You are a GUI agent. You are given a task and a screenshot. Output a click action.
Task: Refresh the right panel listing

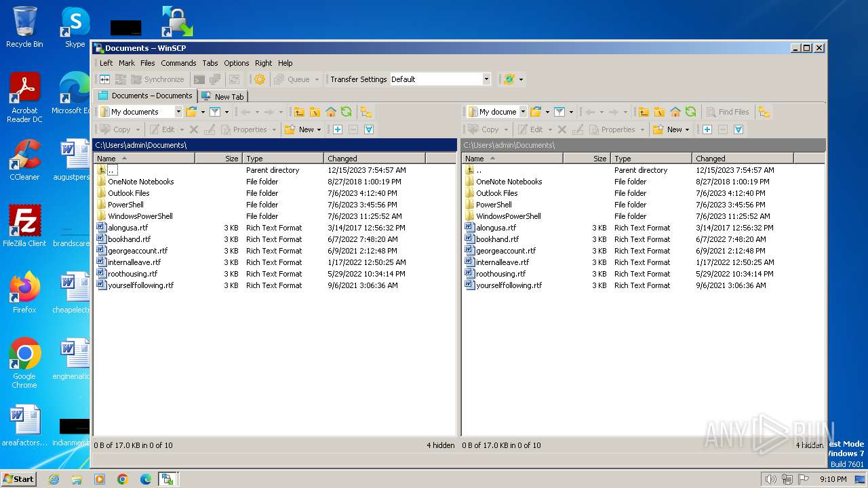(691, 112)
